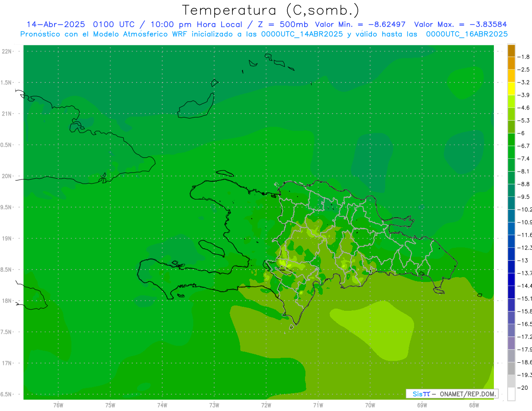Select the lime swatch between -3.9 and -4.6
This screenshot has height=411, width=532.
(511, 102)
